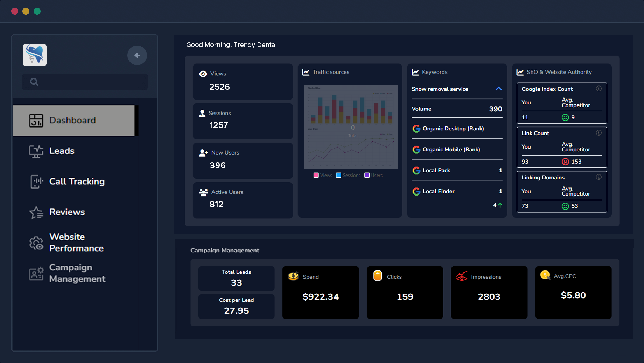Click the Sessions person icon
The image size is (644, 363).
(x=202, y=114)
